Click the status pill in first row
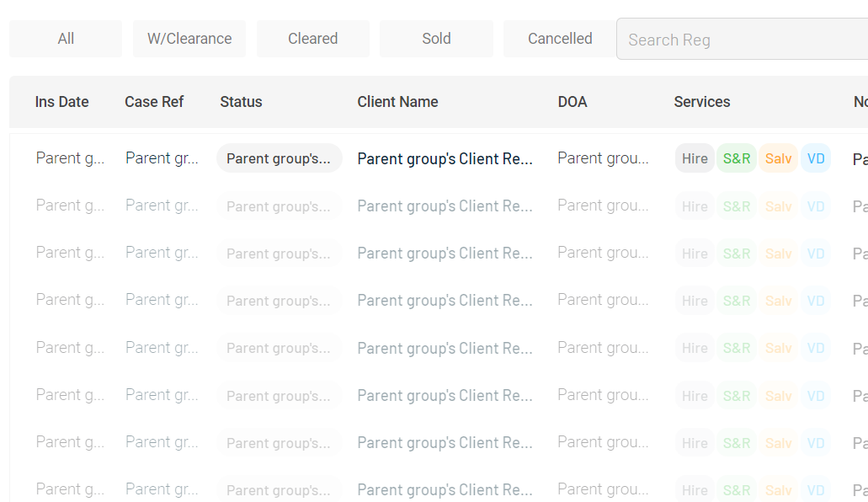This screenshot has width=868, height=502. 279,158
